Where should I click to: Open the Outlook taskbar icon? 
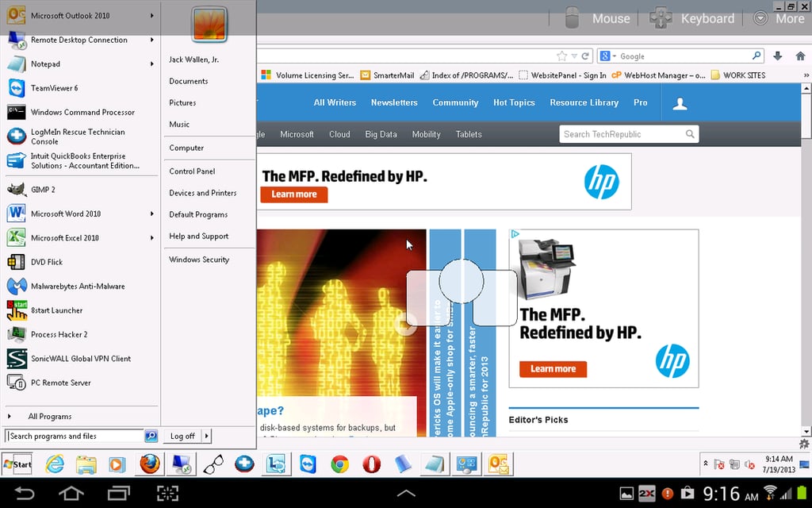tap(498, 464)
